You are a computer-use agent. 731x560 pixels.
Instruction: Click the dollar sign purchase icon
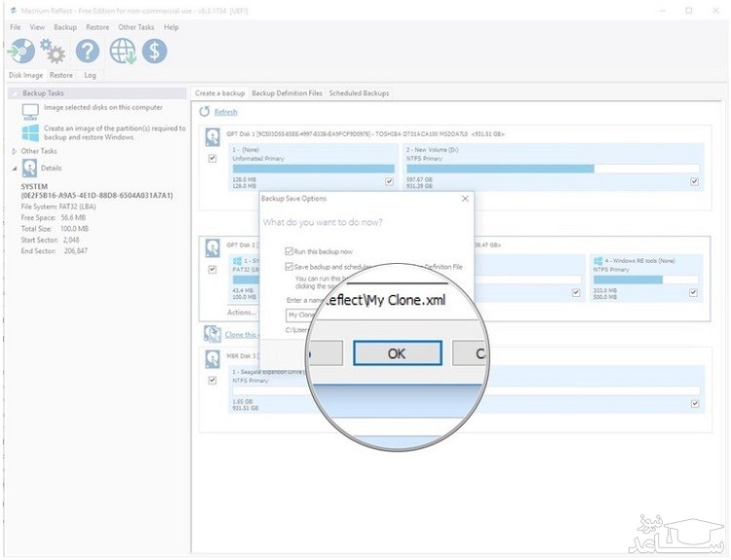tap(154, 51)
